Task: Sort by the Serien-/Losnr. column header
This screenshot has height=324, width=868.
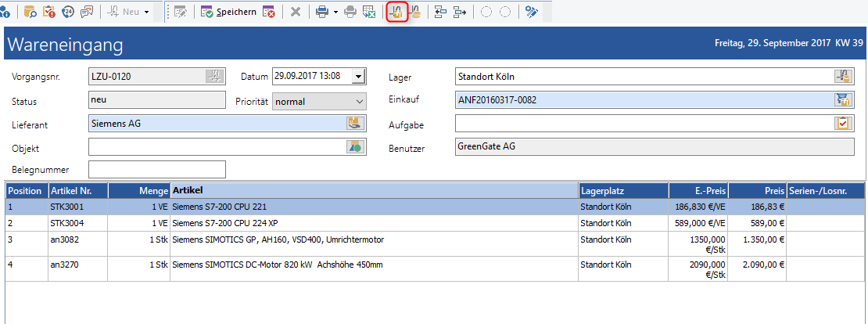Action: coord(825,190)
